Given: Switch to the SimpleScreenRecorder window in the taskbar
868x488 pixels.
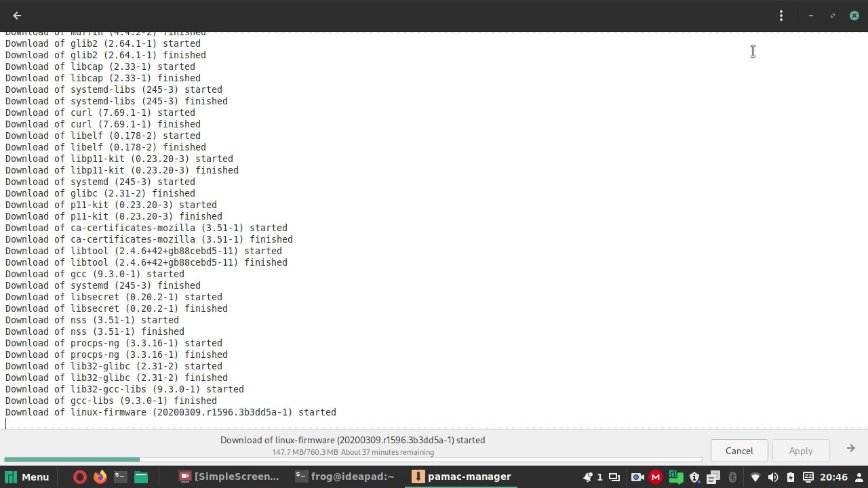Looking at the screenshot, I should coord(229,476).
